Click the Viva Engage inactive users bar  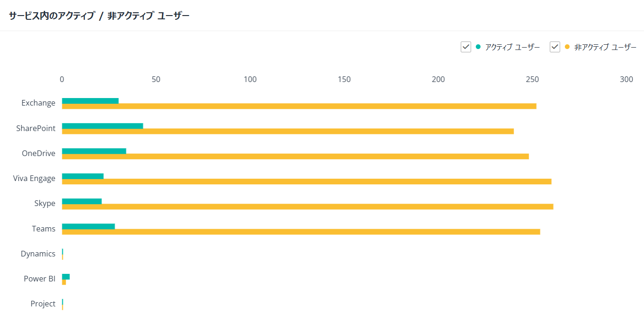tap(307, 181)
